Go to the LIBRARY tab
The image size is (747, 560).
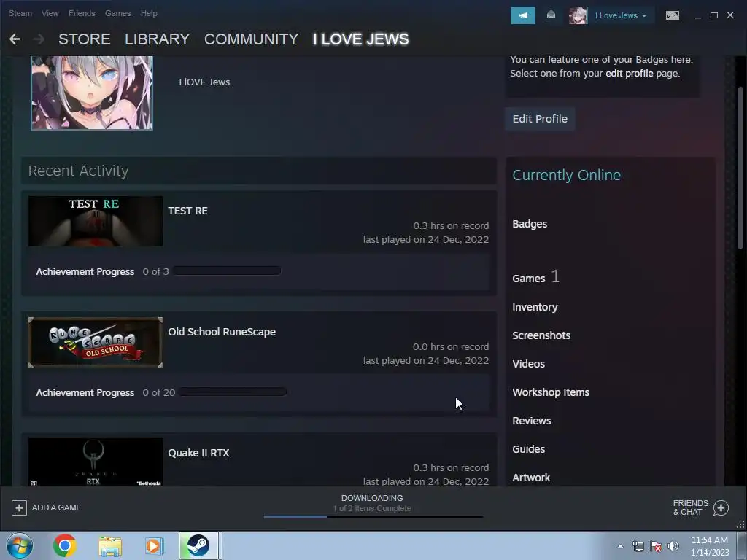158,39
